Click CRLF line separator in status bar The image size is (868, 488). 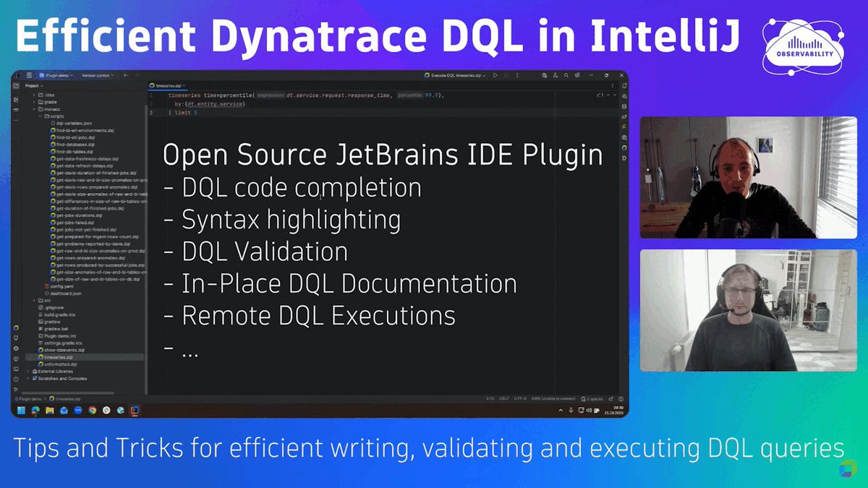tap(504, 399)
